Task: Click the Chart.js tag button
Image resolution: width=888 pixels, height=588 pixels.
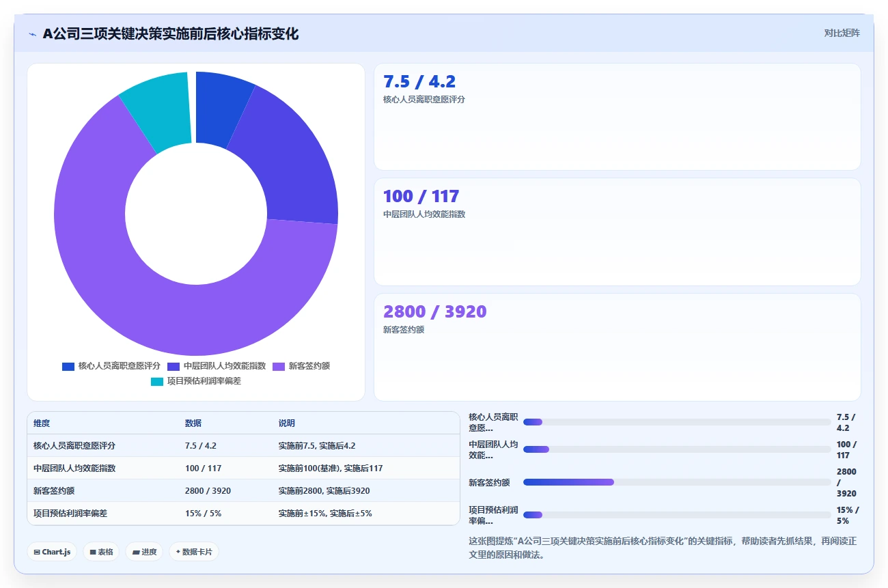Action: pos(52,552)
